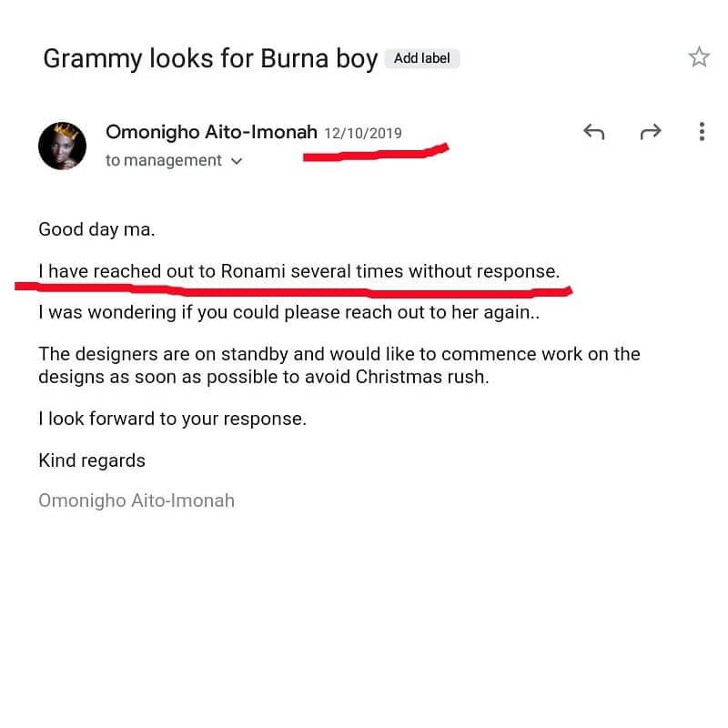
Task: Open the sender's profile picture avatar
Action: (x=62, y=146)
